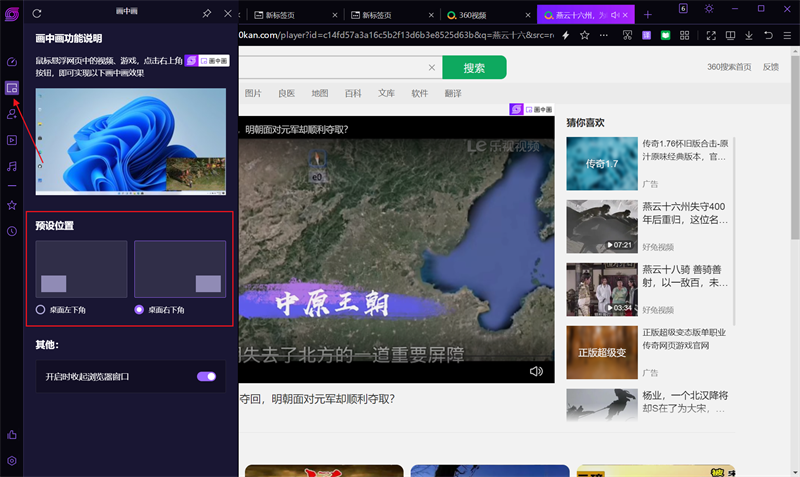
Task: Open the reading mode book icon
Action: (x=731, y=35)
